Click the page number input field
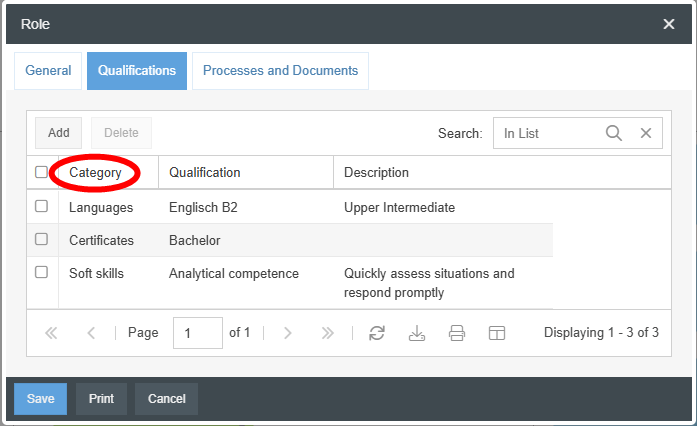The height and width of the screenshot is (426, 697). (198, 333)
